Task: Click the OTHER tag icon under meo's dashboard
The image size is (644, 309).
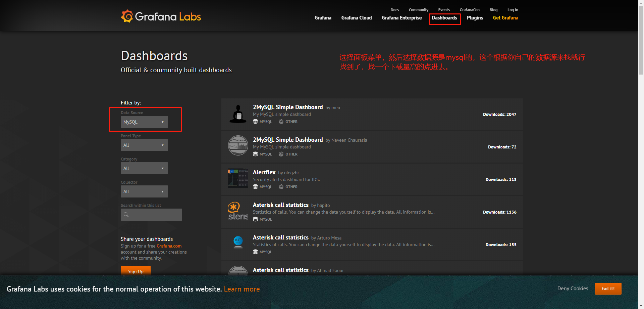Action: point(281,122)
